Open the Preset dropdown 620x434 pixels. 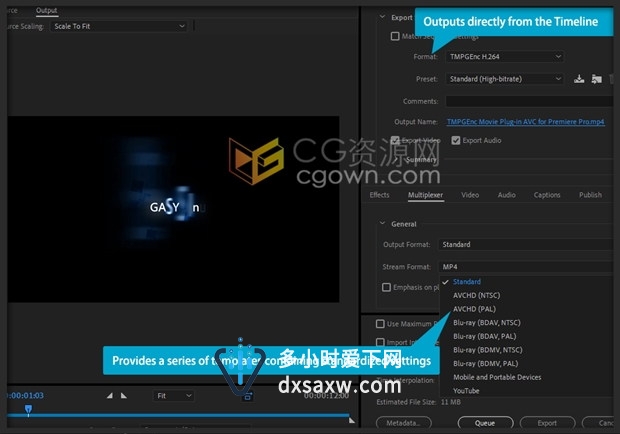pyautogui.click(x=504, y=79)
